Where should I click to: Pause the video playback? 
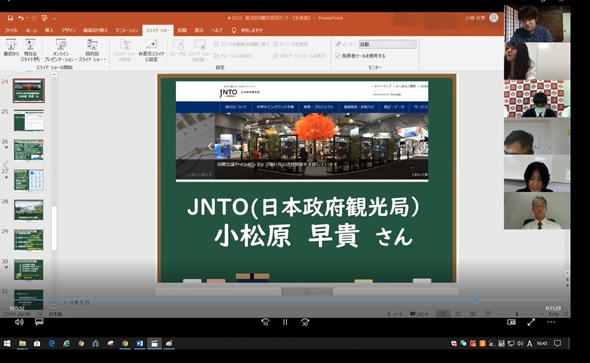(285, 322)
